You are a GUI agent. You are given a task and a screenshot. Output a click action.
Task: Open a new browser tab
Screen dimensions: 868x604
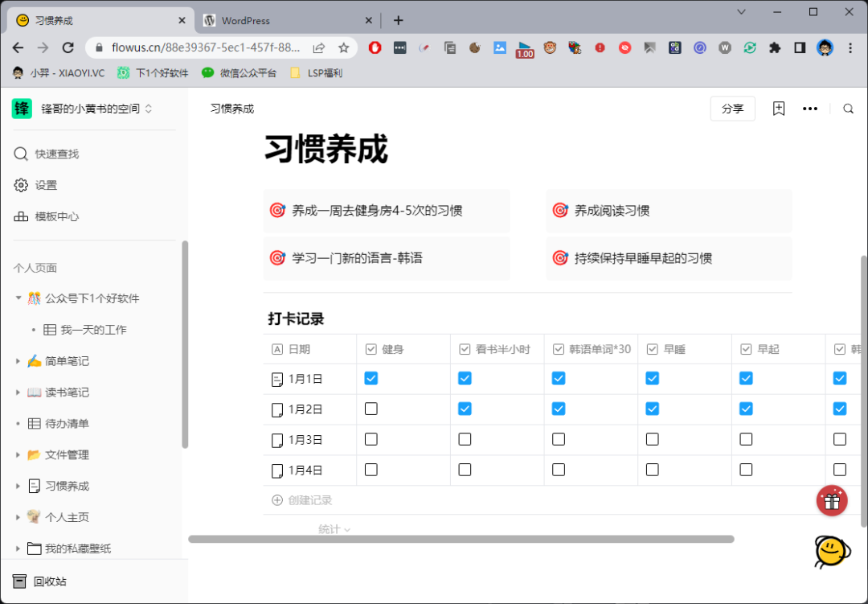pos(398,20)
